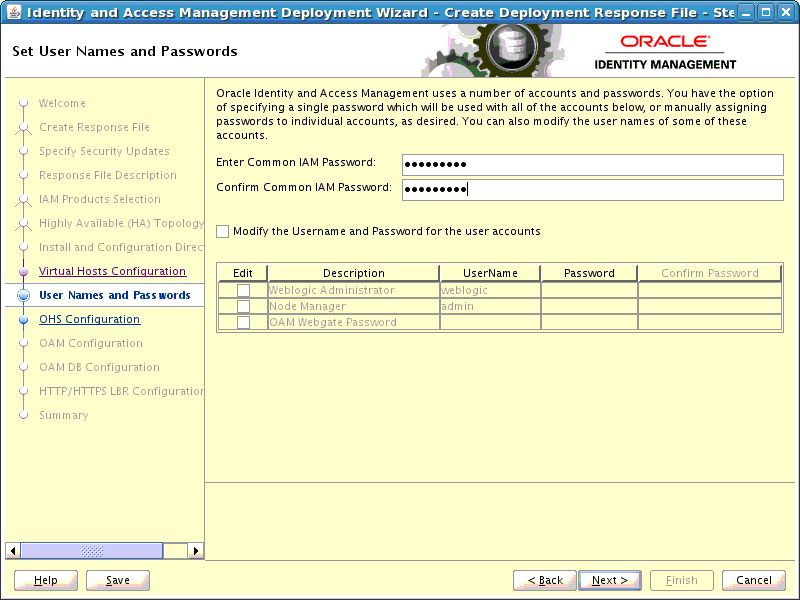
Task: Click the sidebar horizontal scrollbar thumb
Action: 92,551
